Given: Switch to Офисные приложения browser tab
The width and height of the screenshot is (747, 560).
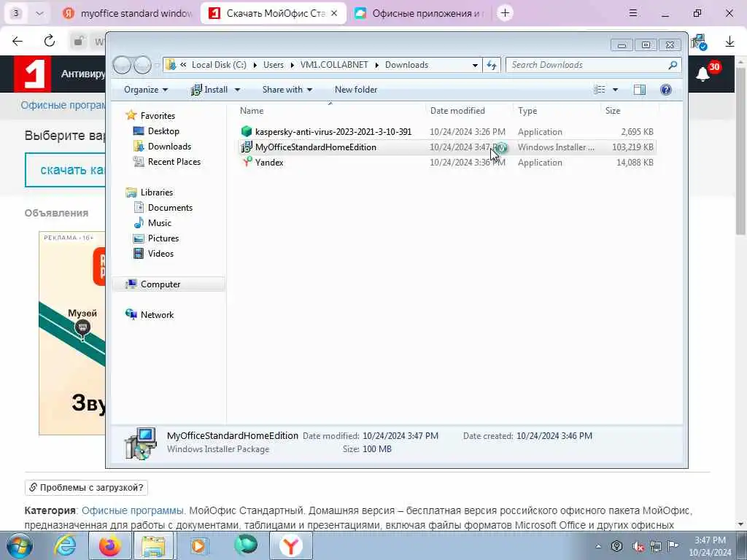Looking at the screenshot, I should [x=418, y=13].
